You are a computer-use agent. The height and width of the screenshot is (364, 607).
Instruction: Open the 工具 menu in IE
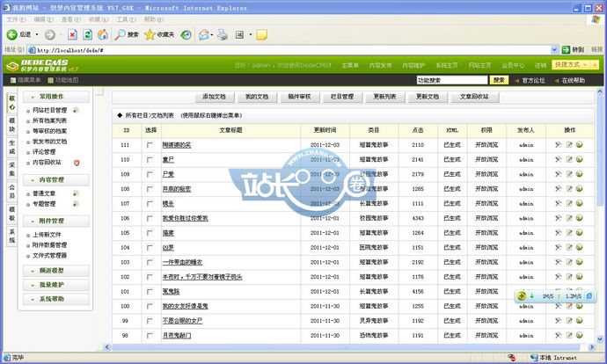point(126,19)
